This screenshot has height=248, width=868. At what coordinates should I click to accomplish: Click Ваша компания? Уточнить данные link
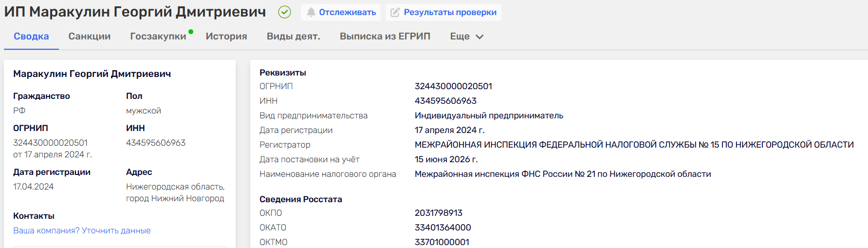pyautogui.click(x=82, y=230)
